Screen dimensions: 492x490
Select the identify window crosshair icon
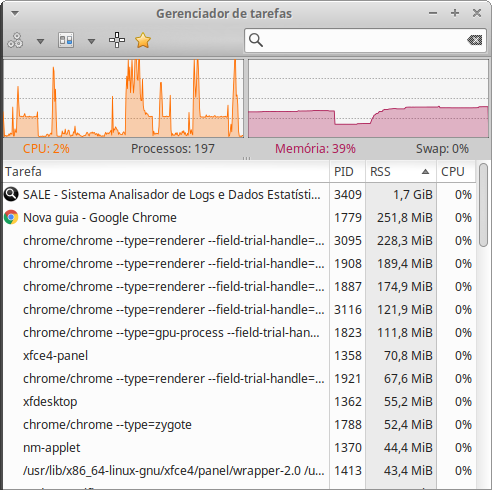pos(117,40)
